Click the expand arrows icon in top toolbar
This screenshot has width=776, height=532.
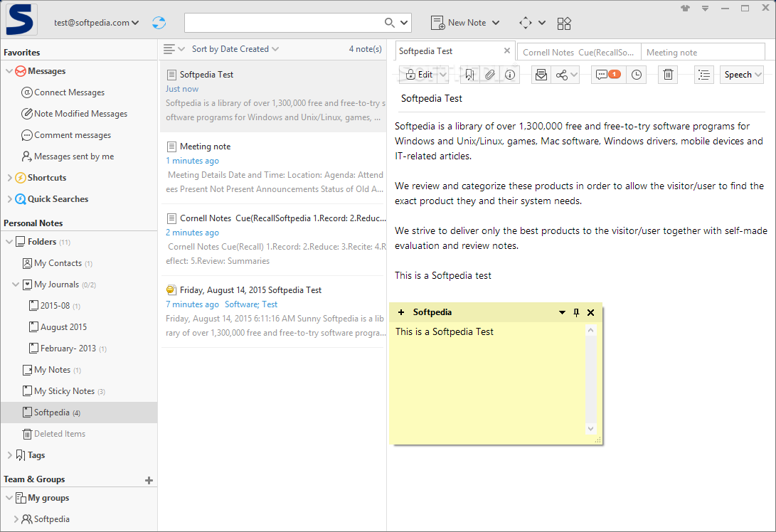tap(526, 23)
